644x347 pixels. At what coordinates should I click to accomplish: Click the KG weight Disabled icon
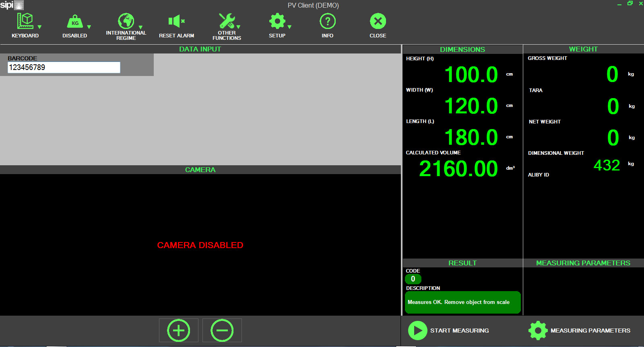pyautogui.click(x=75, y=21)
